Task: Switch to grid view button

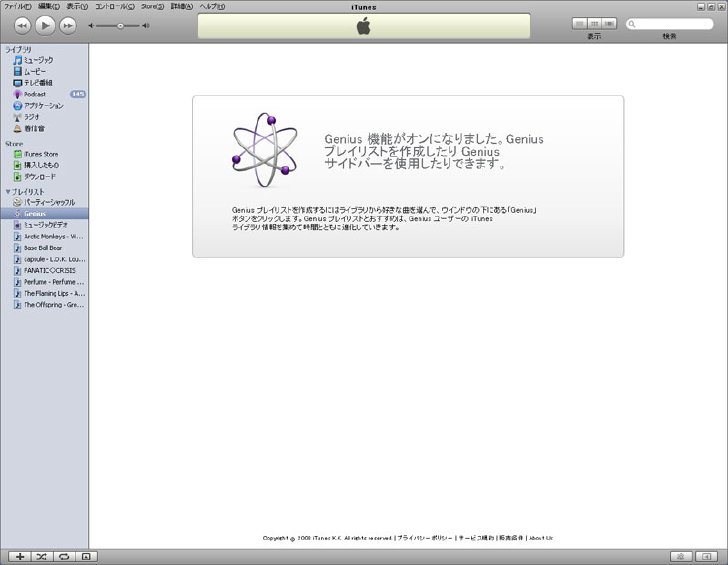Action: point(594,24)
